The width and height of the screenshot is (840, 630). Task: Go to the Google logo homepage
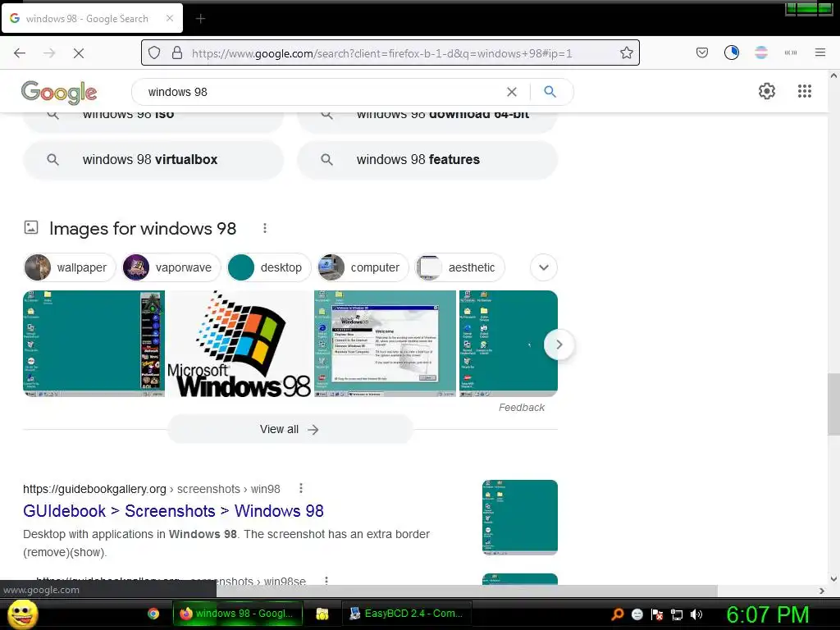[x=59, y=93]
